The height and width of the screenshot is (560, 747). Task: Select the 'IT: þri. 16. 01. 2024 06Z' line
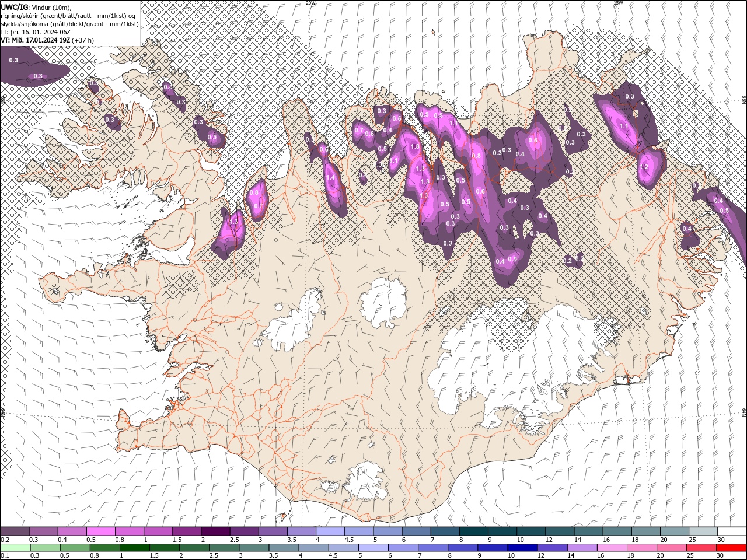click(x=37, y=32)
